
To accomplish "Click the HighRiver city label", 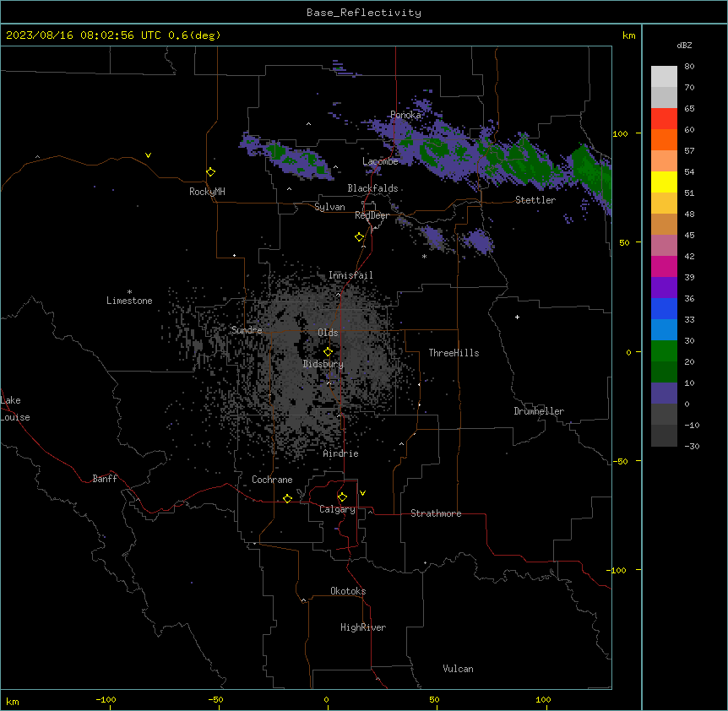I will (x=363, y=627).
